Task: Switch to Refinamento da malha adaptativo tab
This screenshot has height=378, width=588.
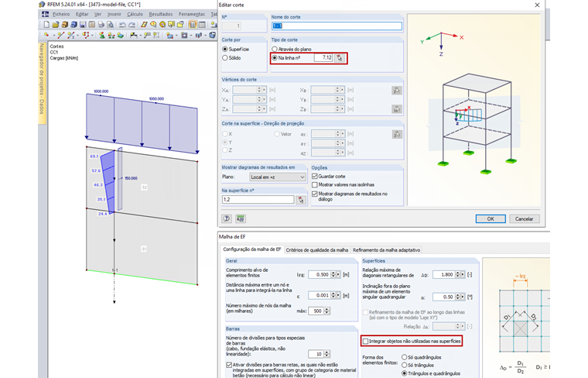Action: tap(386, 249)
